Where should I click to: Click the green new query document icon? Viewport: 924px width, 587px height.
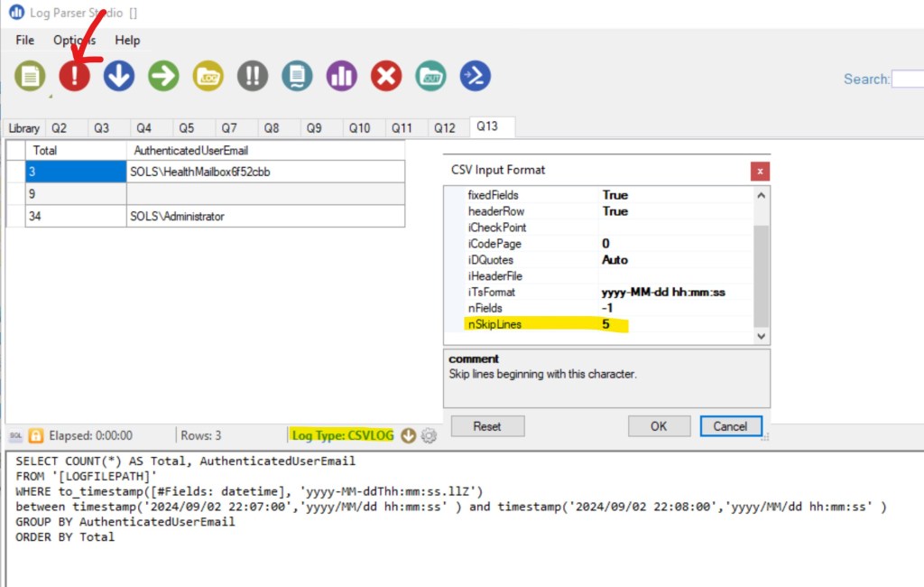point(30,76)
